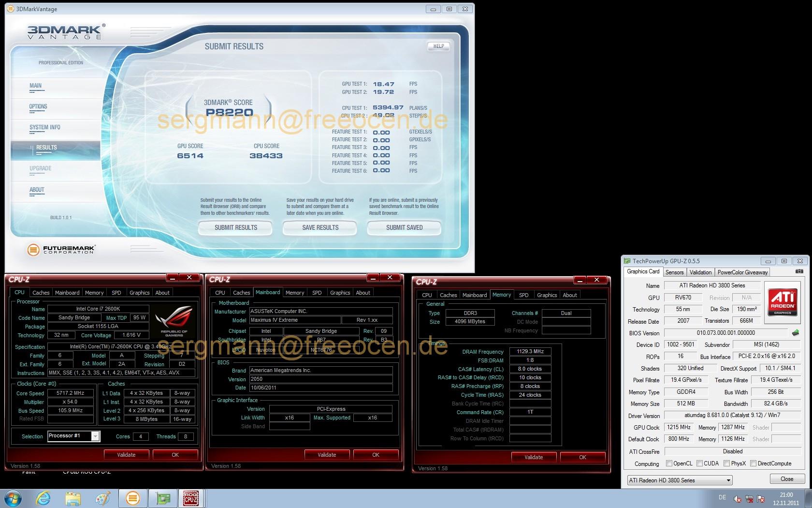Open SPD tab in the first CPU-Z window

pos(116,293)
